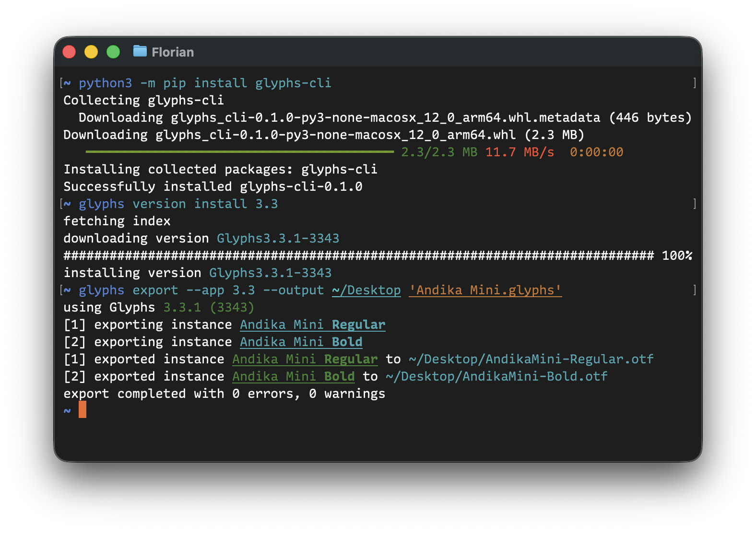Select the "Successfully installed glyphs-cli-0.1.0" line
Screen dimensions: 756x533
(x=213, y=186)
